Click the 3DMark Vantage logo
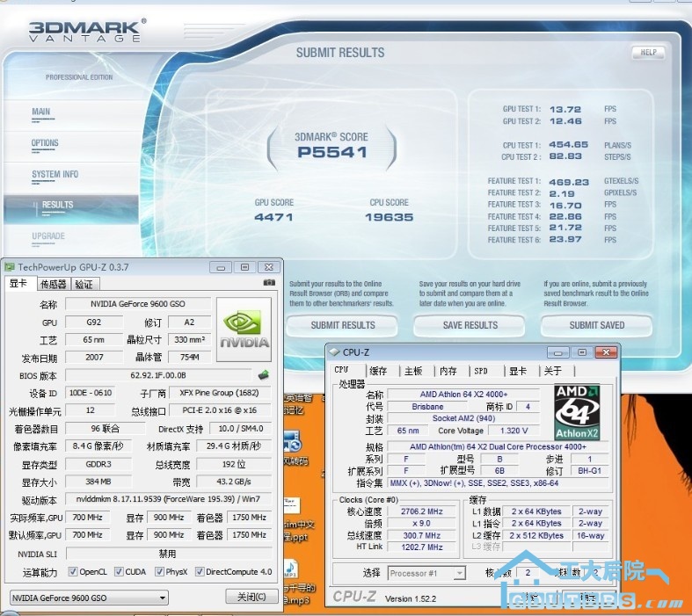692x616 pixels. click(86, 31)
